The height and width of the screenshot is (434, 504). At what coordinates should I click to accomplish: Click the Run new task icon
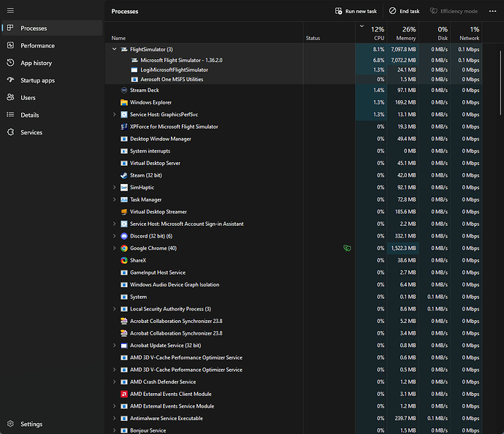(x=338, y=11)
